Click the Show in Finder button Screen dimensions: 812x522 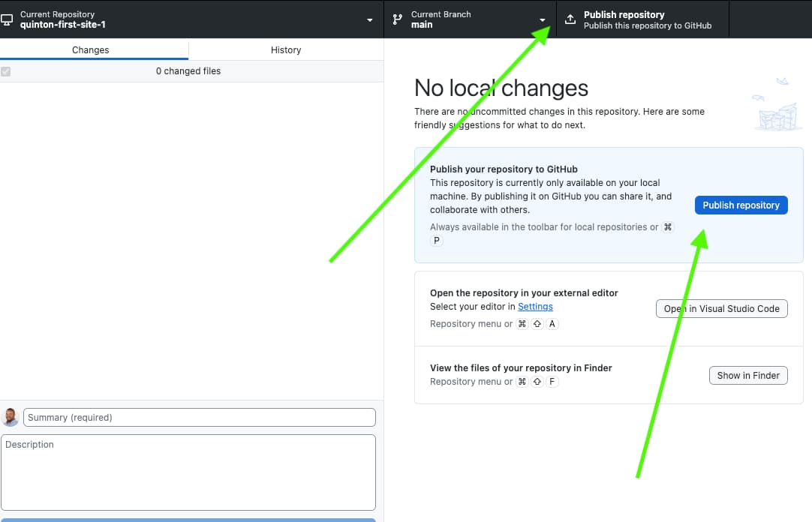(x=748, y=375)
